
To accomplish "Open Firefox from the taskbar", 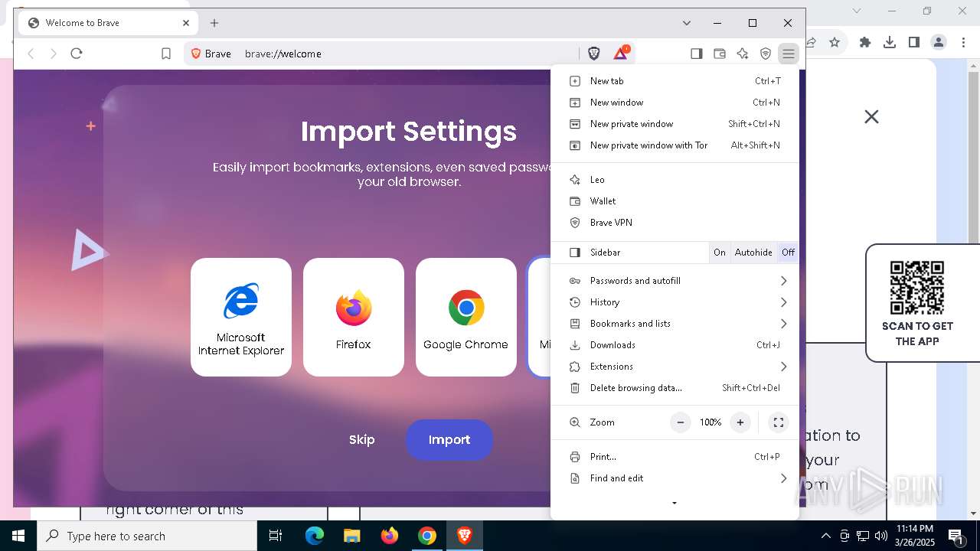I will (x=390, y=536).
